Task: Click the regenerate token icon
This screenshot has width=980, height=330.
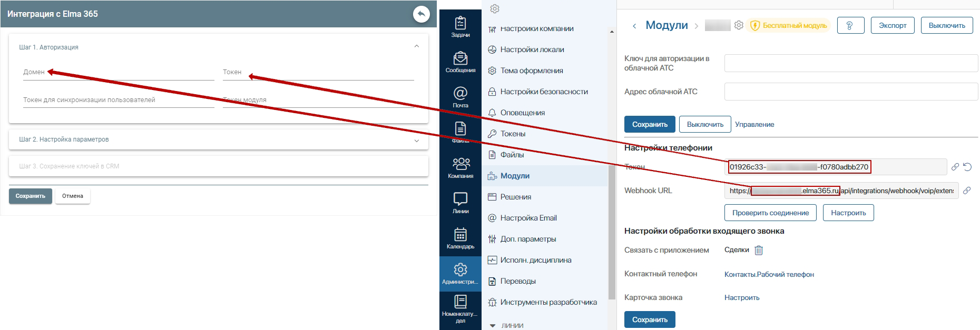Action: click(x=967, y=167)
